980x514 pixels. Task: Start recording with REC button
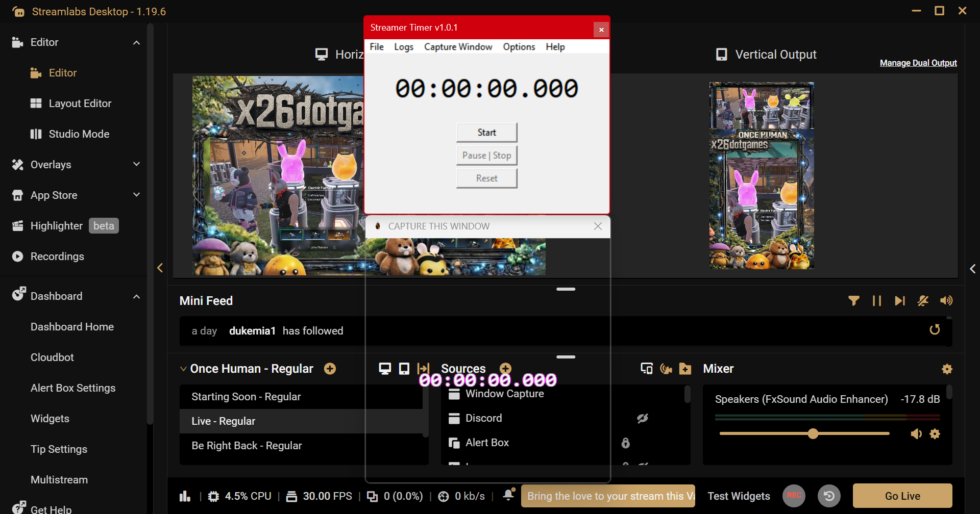(794, 496)
